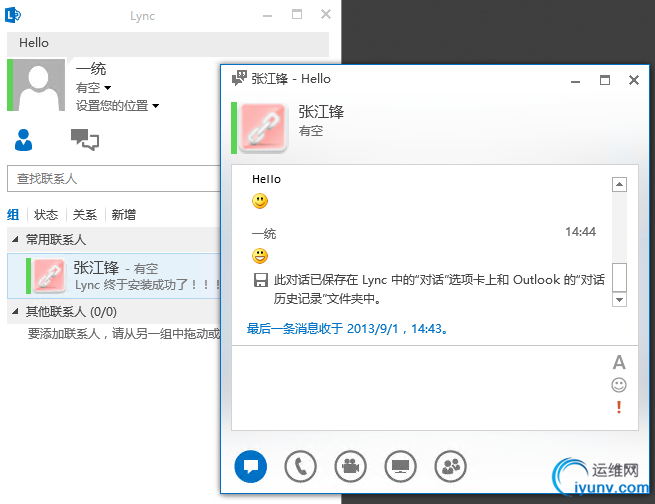
Task: Open the font formatting A icon
Action: [x=619, y=362]
